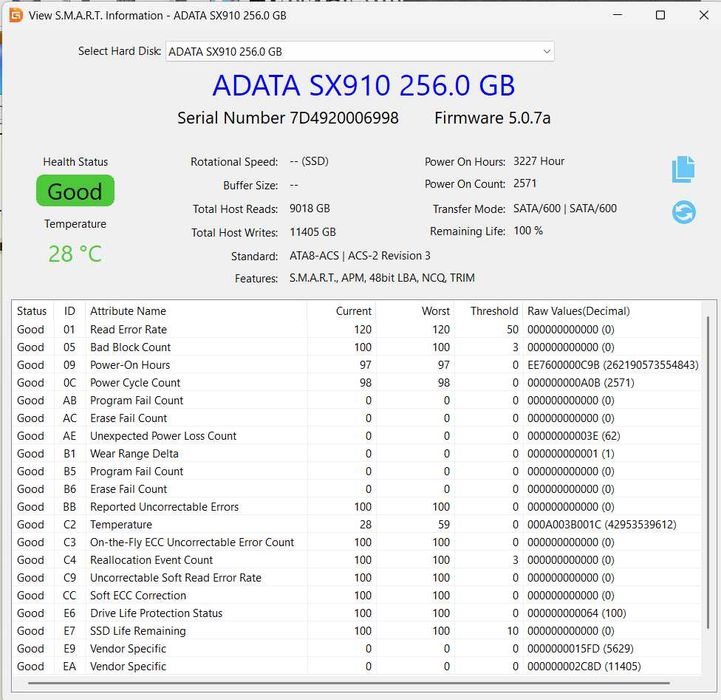Click the Firmware 5.0.7a text
The height and width of the screenshot is (700, 721).
click(492, 118)
